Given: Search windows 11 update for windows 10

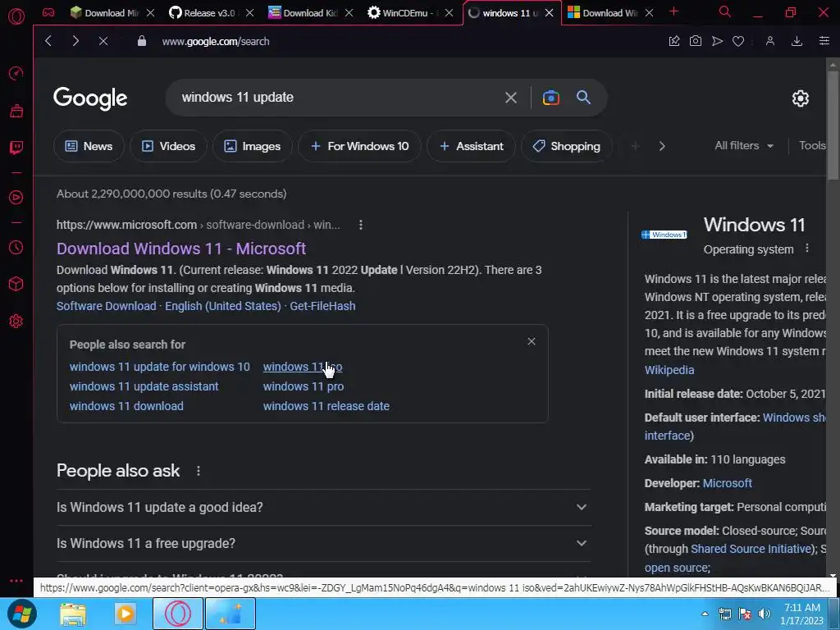Looking at the screenshot, I should tap(160, 367).
